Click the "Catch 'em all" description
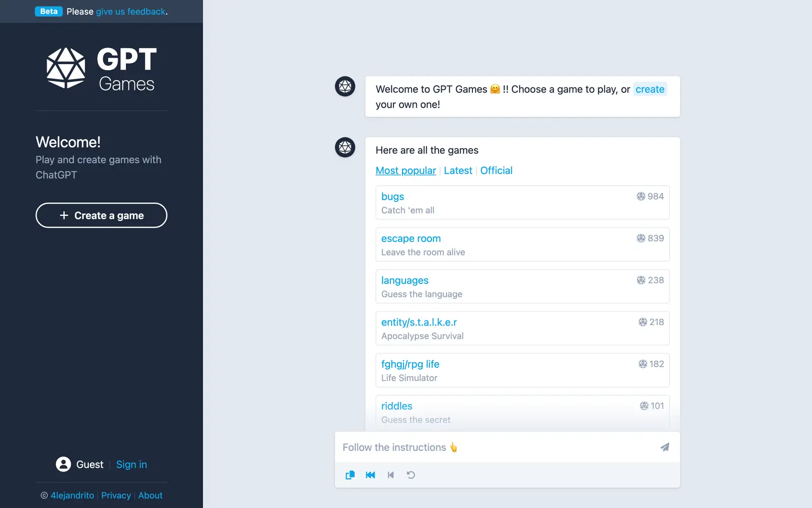 (408, 210)
